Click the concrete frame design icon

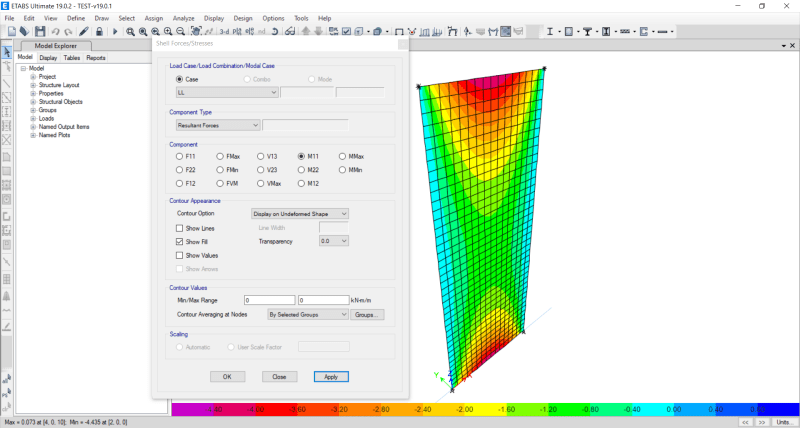[x=568, y=32]
